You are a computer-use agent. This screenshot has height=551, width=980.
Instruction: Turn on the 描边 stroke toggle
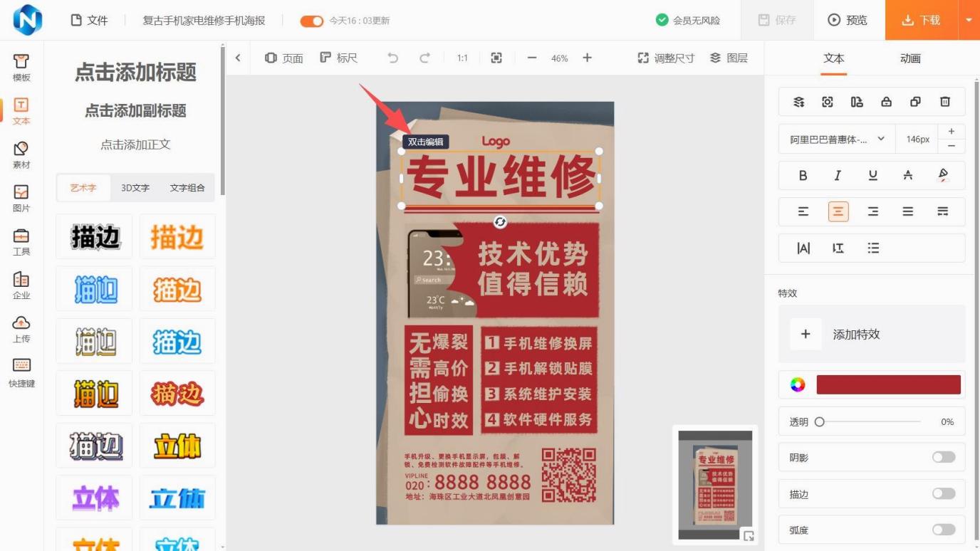pyautogui.click(x=944, y=493)
